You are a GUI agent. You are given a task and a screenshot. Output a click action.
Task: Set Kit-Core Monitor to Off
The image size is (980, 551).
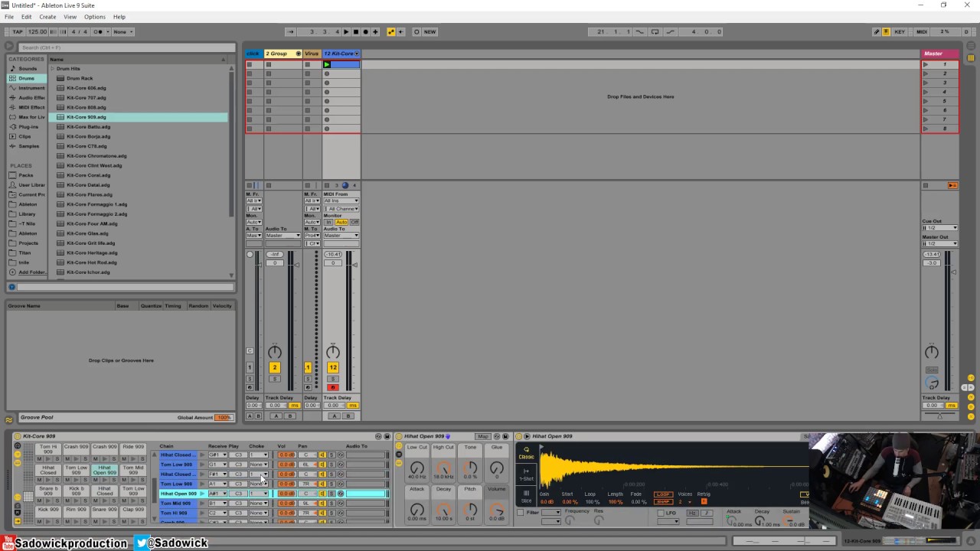pyautogui.click(x=354, y=222)
